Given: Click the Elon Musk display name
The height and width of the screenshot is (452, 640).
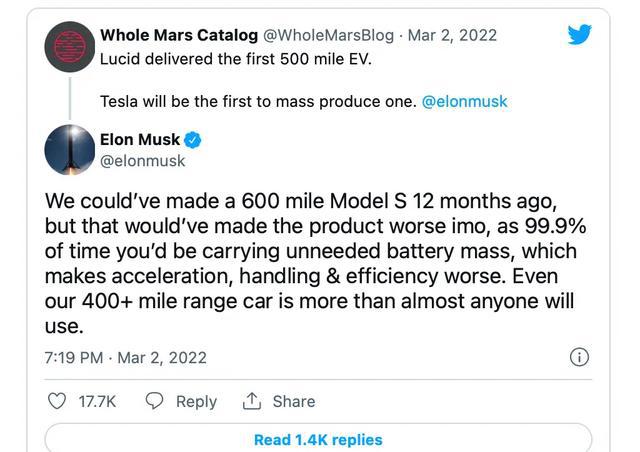Looking at the screenshot, I should click(140, 140).
